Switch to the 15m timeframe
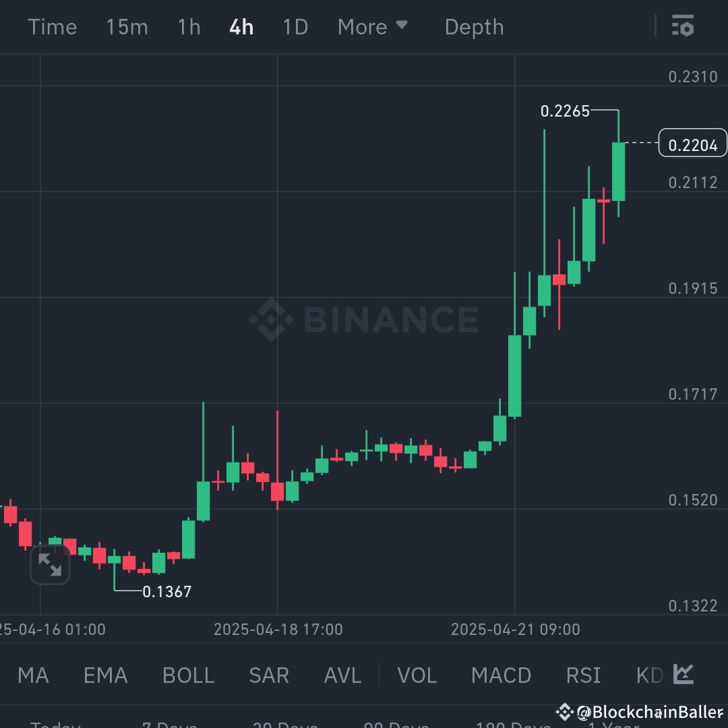The image size is (728, 728). click(x=127, y=26)
